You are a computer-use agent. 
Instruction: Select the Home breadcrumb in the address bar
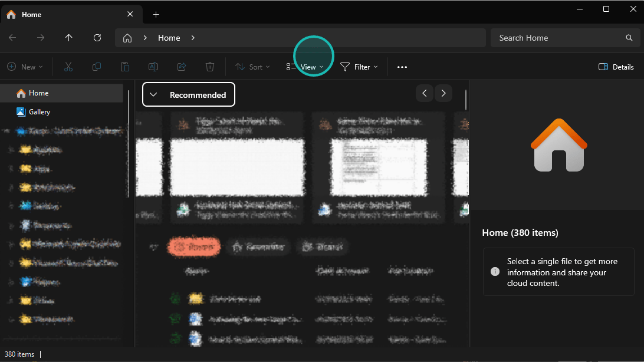coord(169,38)
